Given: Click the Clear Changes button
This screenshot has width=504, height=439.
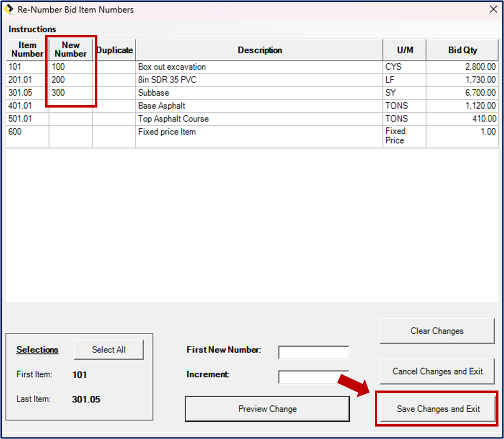Looking at the screenshot, I should (x=437, y=331).
